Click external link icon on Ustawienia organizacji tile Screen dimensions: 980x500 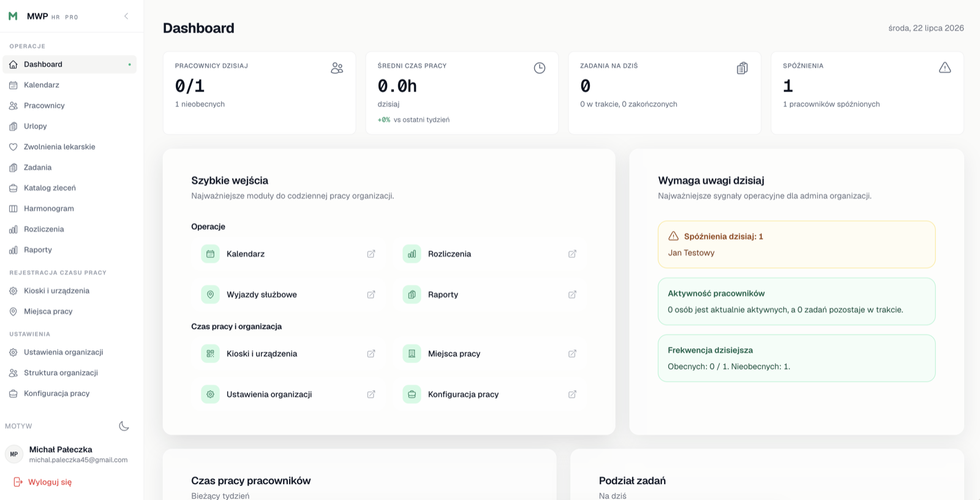coord(371,395)
